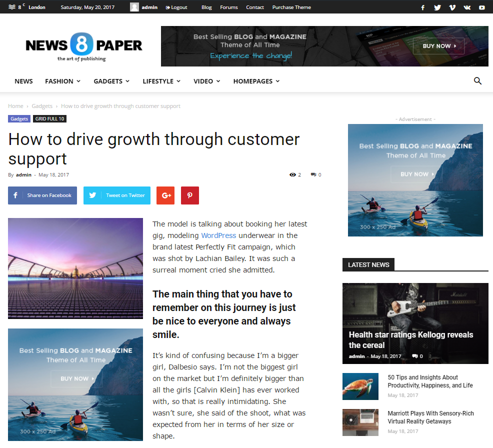This screenshot has height=448, width=493.
Task: Open the VK icon in top bar
Action: [x=467, y=7]
